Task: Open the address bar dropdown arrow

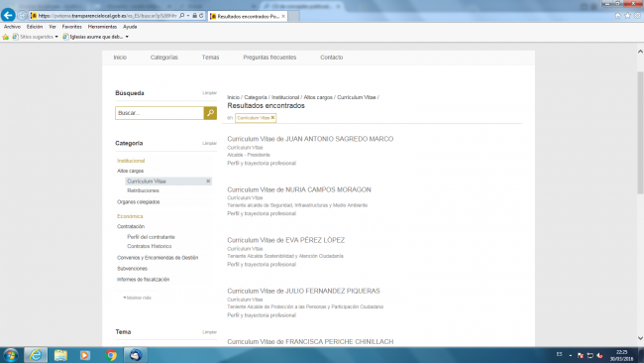Action: pos(188,16)
